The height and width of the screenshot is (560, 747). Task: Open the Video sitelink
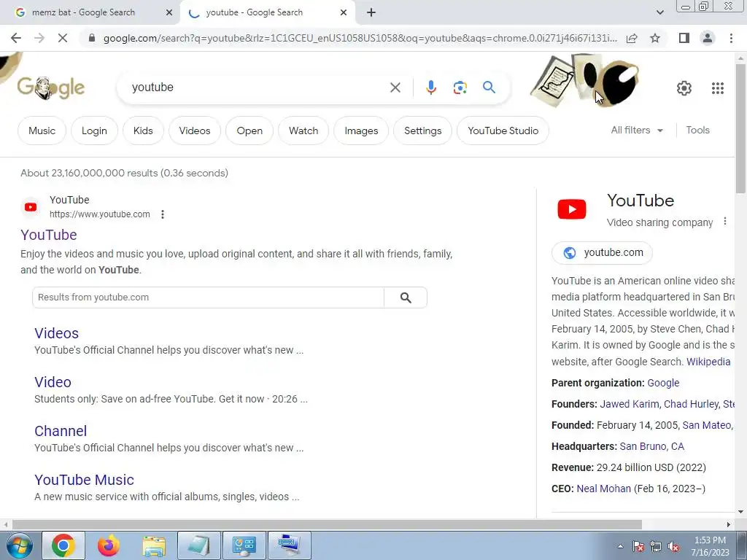click(x=53, y=382)
